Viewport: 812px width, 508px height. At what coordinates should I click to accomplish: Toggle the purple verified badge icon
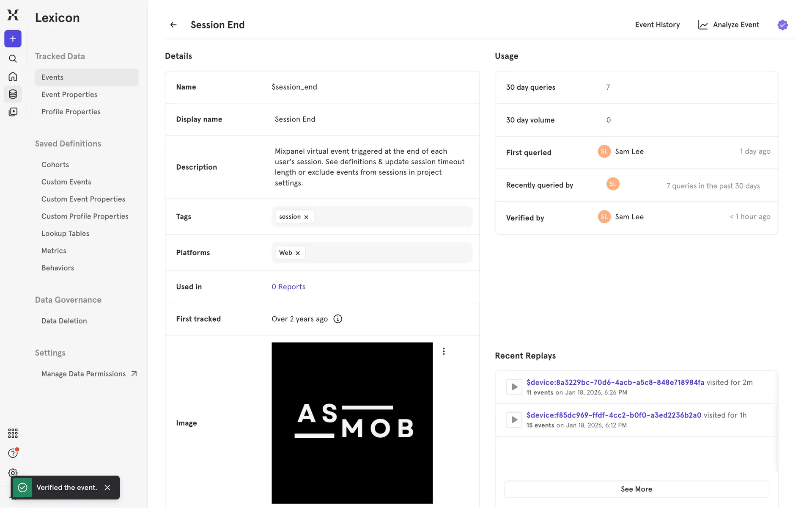coord(782,25)
